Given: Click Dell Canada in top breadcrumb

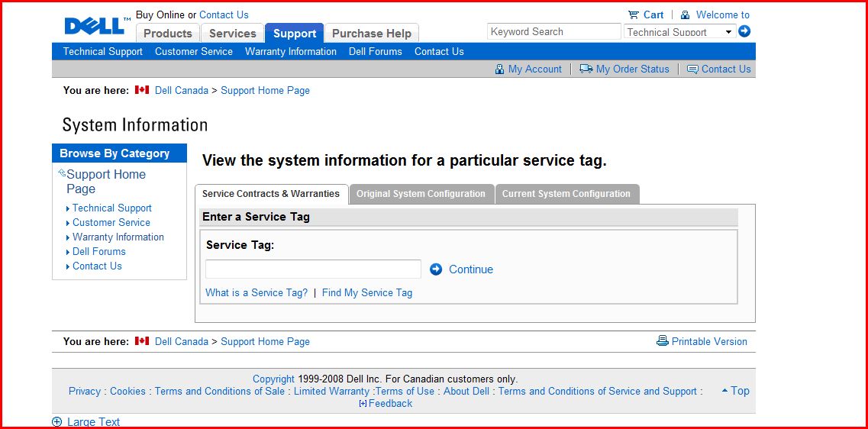Looking at the screenshot, I should point(182,90).
